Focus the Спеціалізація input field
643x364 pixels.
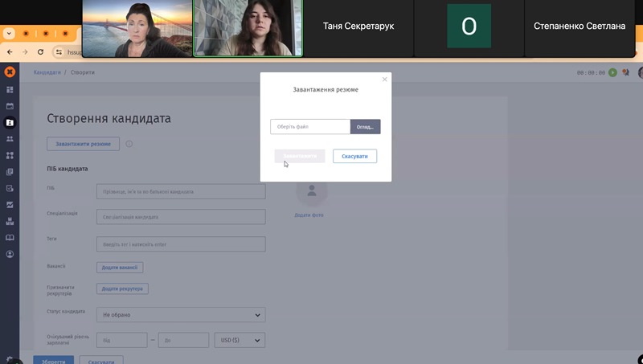click(181, 217)
